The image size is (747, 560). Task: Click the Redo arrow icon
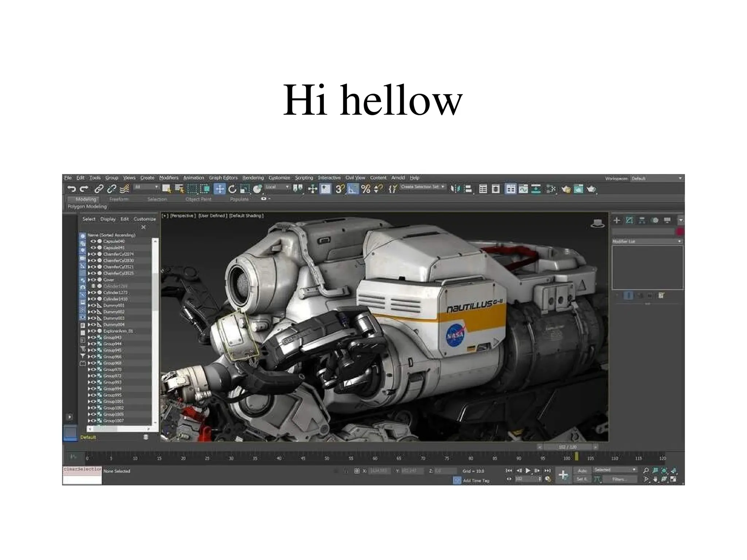[84, 189]
